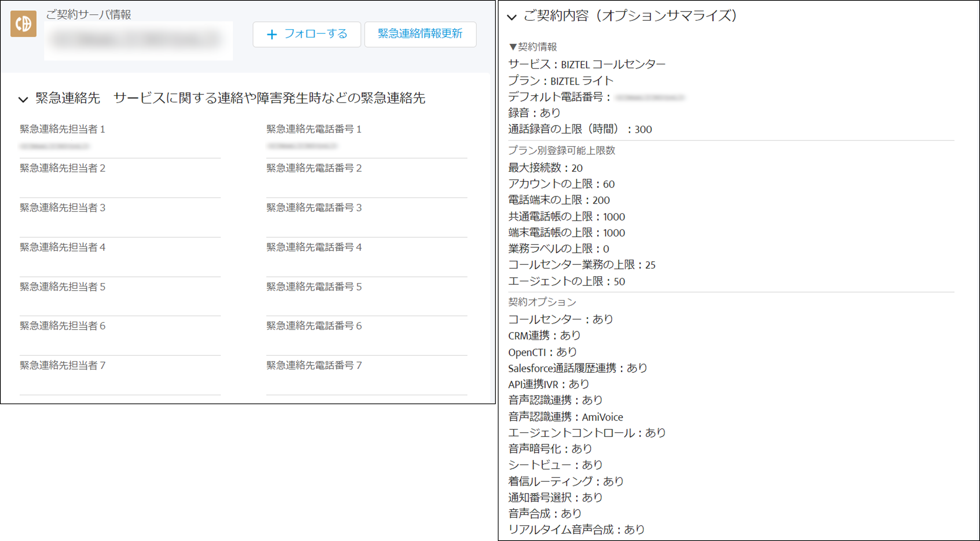Collapse the 緊急連絡先 section chevron

pyautogui.click(x=23, y=100)
